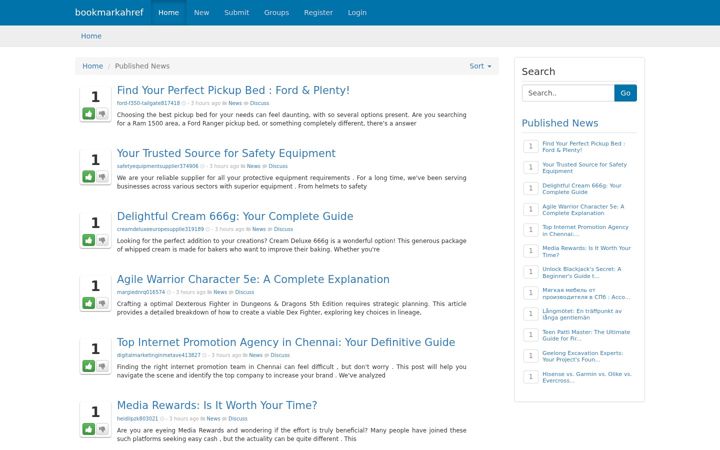Image resolution: width=720 pixels, height=450 pixels.
Task: Downvote Top Internet Promotion Agency in Chennai
Action: (102, 366)
